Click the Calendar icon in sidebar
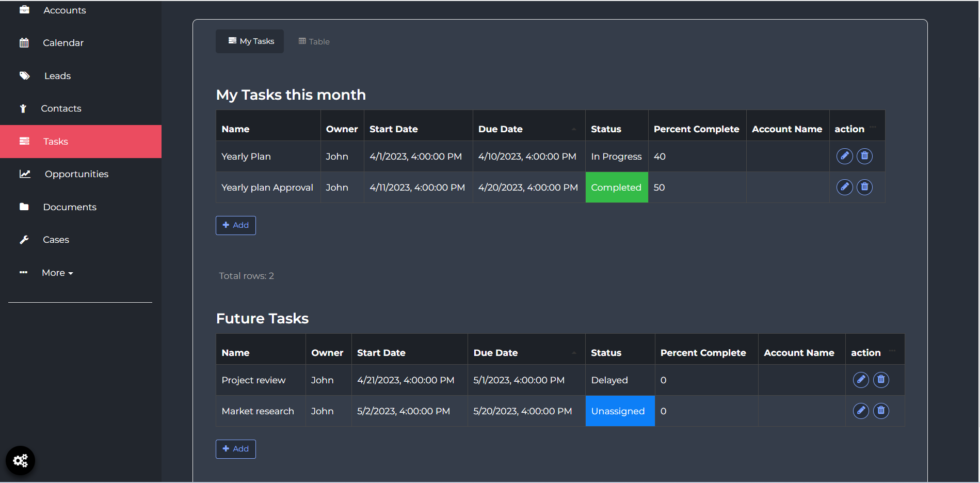This screenshot has width=980, height=483. (24, 43)
